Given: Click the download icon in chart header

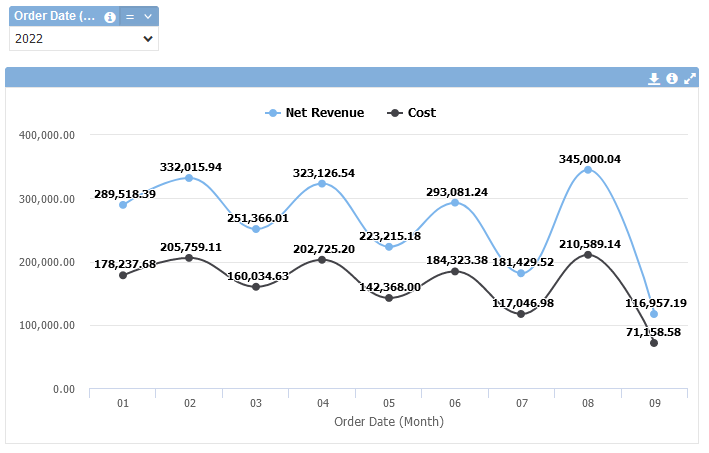Looking at the screenshot, I should click(x=654, y=79).
